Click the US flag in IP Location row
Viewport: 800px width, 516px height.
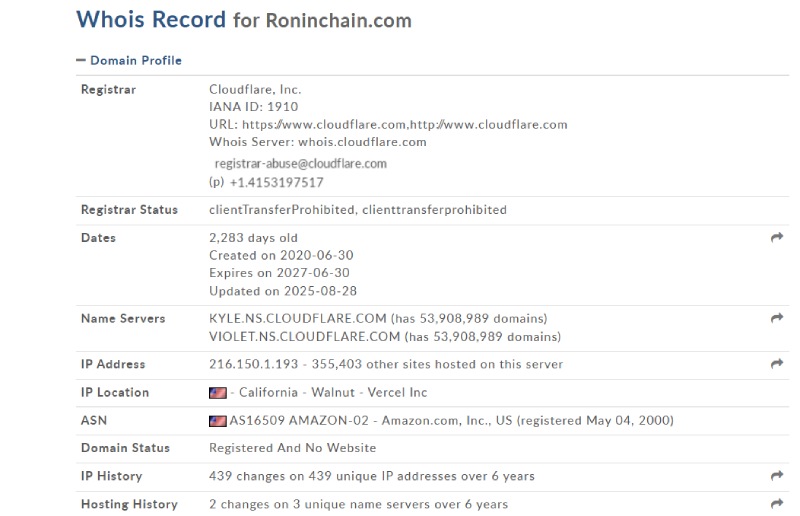tap(218, 392)
